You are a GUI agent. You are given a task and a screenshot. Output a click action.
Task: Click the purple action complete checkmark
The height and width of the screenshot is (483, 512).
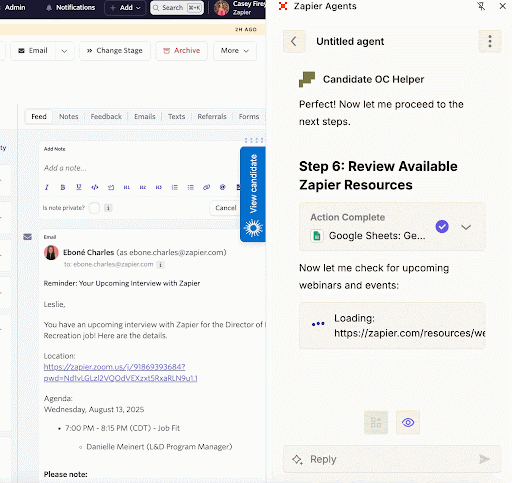coord(442,227)
